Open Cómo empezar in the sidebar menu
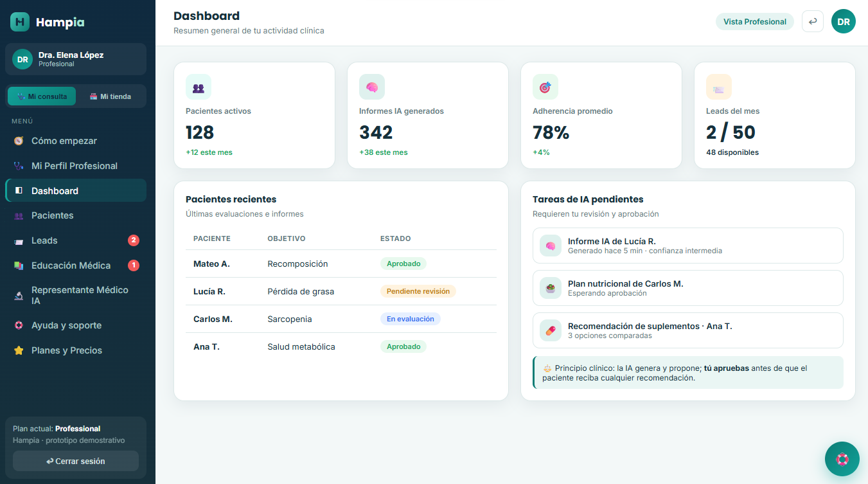The height and width of the screenshot is (484, 868). point(76,141)
